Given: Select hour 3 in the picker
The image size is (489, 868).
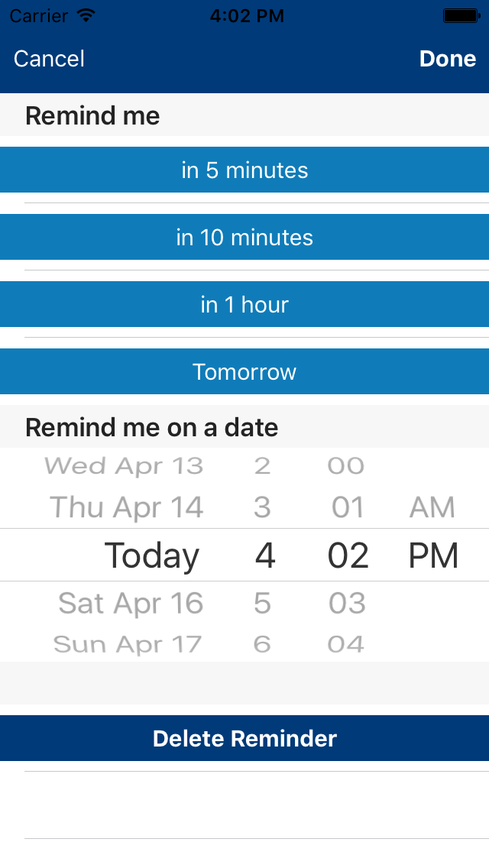Looking at the screenshot, I should click(x=262, y=507).
